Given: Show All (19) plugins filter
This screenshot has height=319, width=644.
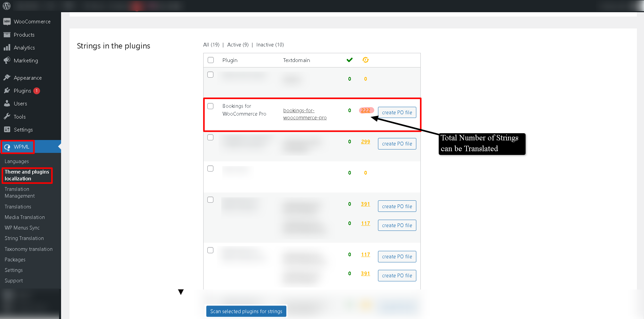Looking at the screenshot, I should coord(211,45).
